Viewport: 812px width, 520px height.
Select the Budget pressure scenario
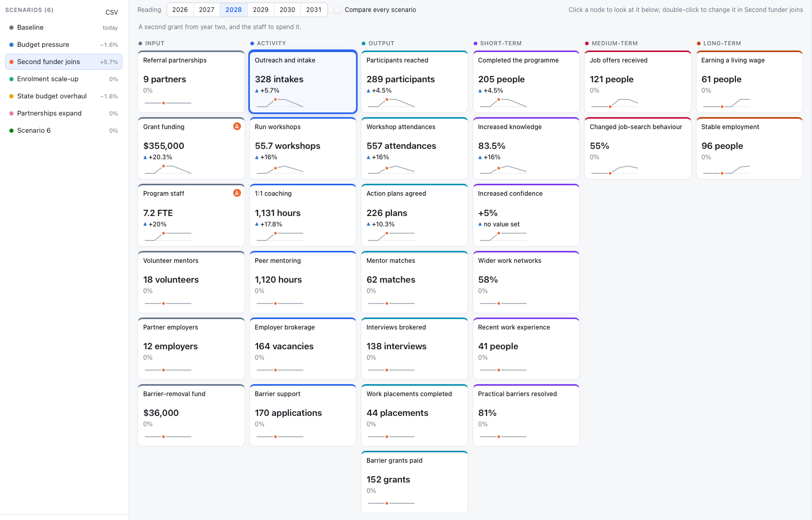(x=64, y=45)
